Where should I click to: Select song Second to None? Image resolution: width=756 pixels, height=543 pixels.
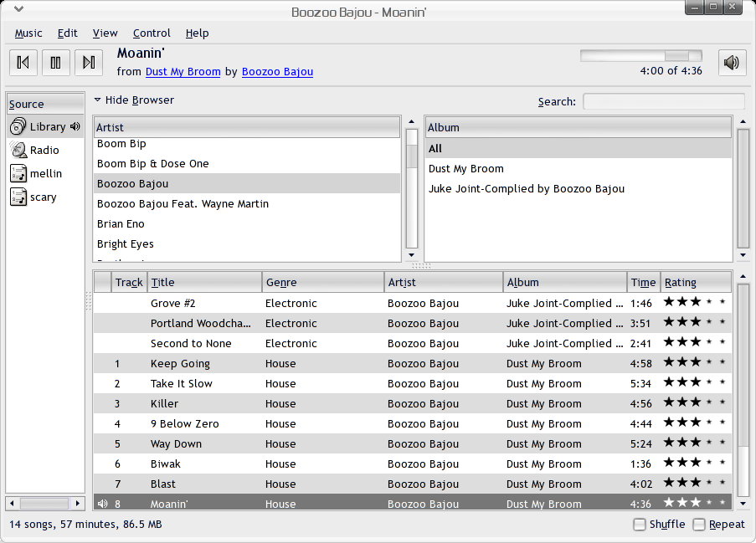(412, 344)
